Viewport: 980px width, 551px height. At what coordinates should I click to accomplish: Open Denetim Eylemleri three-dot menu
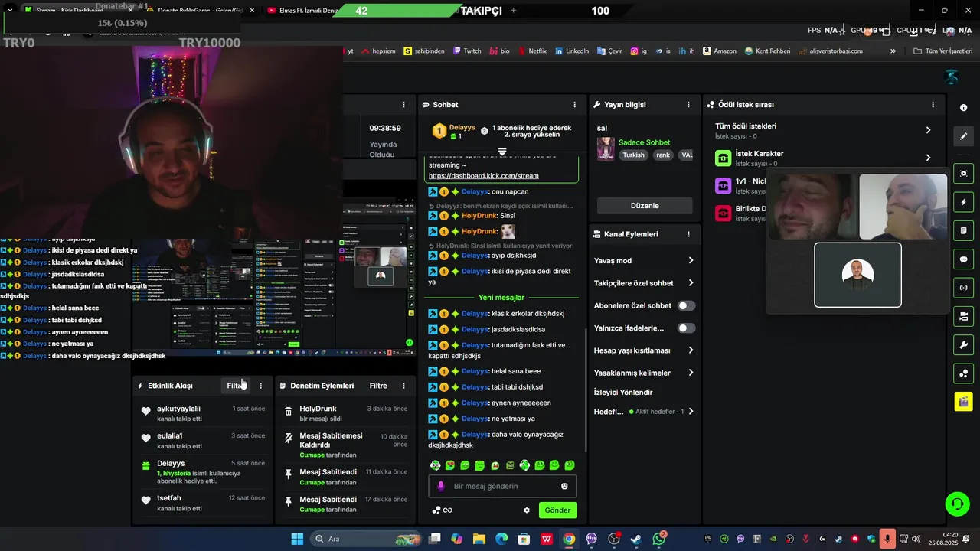click(403, 386)
